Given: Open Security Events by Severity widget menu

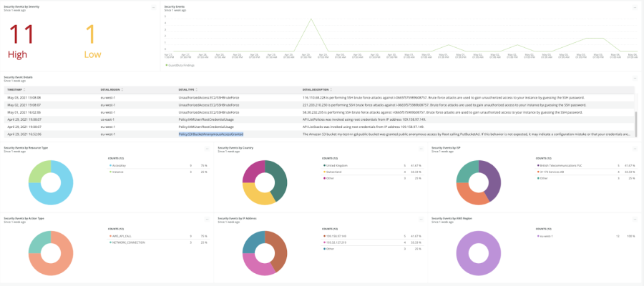Looking at the screenshot, I should pos(154,7).
